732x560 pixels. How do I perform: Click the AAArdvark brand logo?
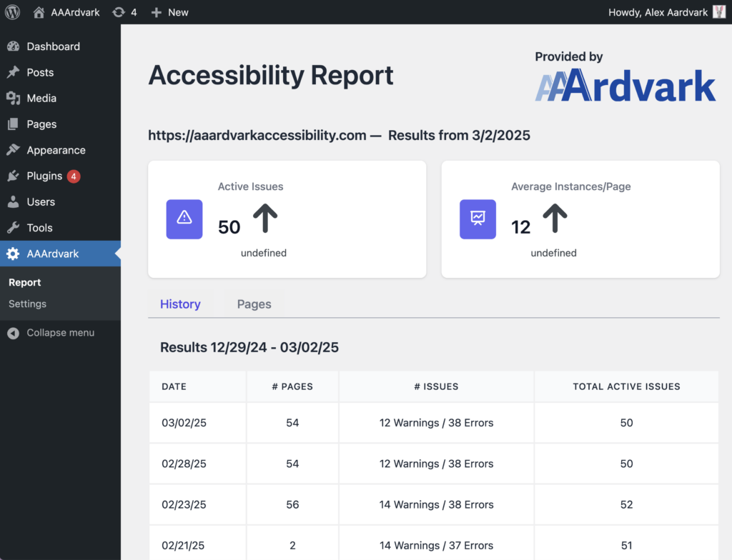[x=625, y=86]
